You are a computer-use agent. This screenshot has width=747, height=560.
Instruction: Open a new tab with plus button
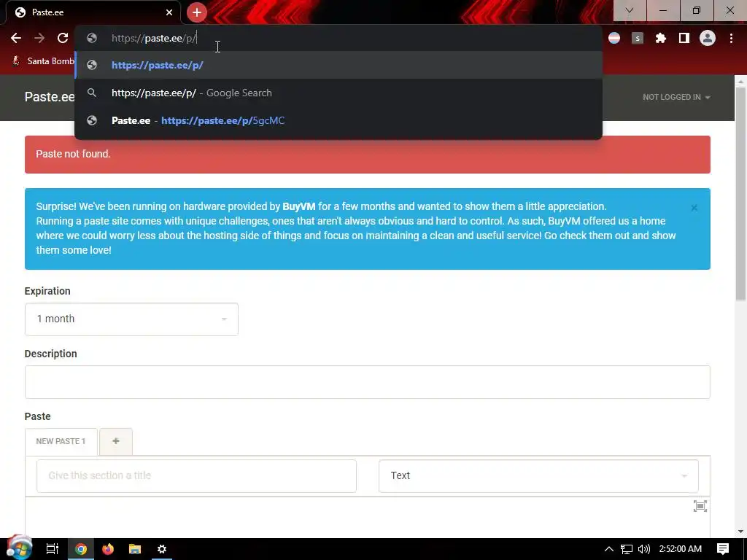(197, 12)
